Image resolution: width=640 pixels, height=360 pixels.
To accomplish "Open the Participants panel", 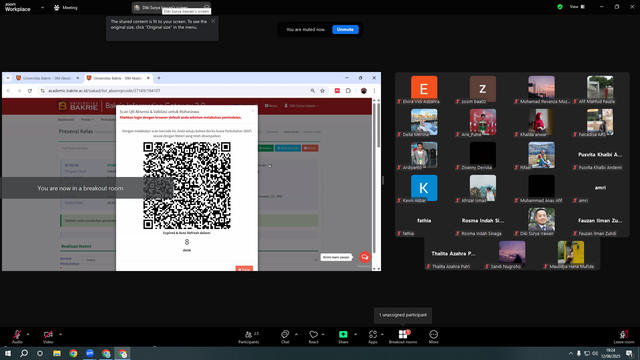I will tap(249, 337).
